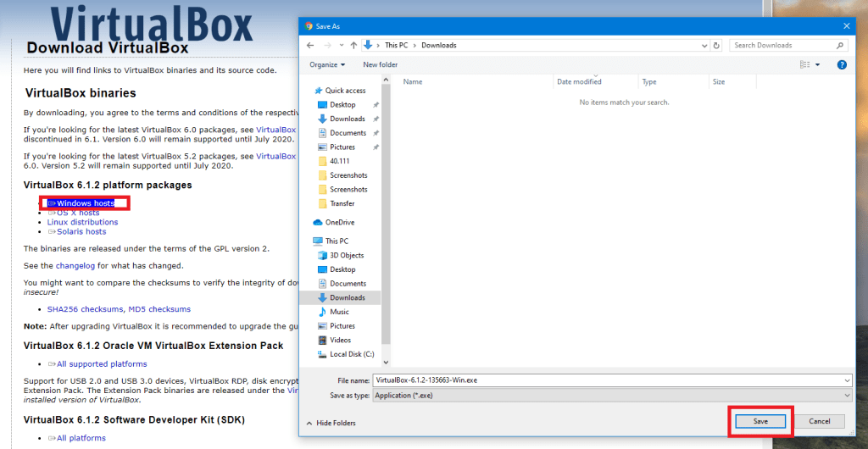868x449 pixels.
Task: Click the change view layout icon
Action: tap(805, 64)
